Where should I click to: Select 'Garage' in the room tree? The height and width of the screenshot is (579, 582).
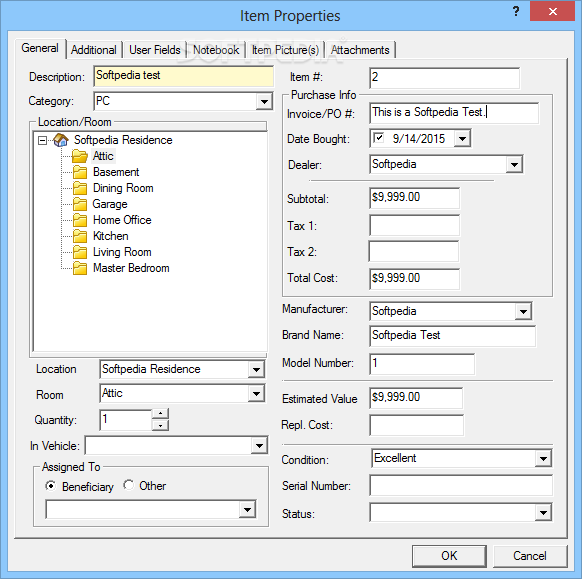(110, 204)
